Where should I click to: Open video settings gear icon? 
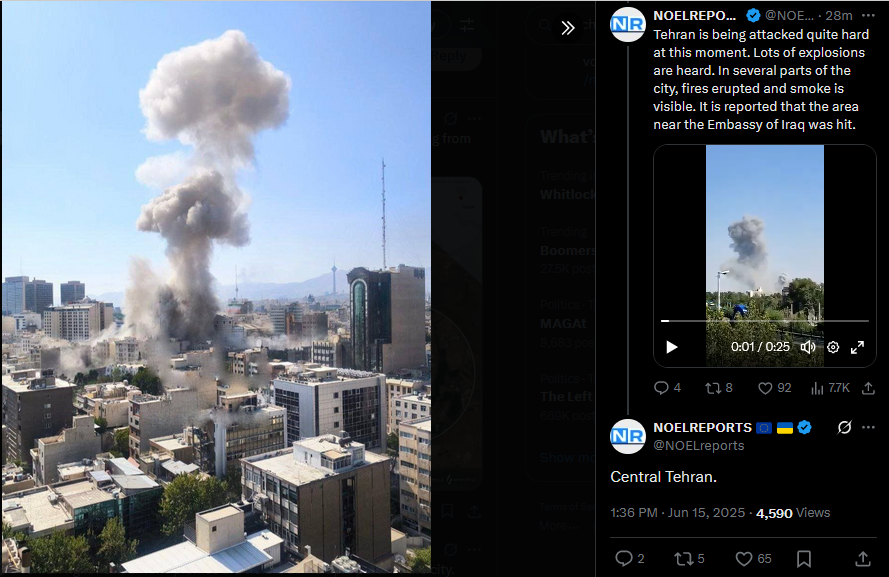pyautogui.click(x=833, y=347)
